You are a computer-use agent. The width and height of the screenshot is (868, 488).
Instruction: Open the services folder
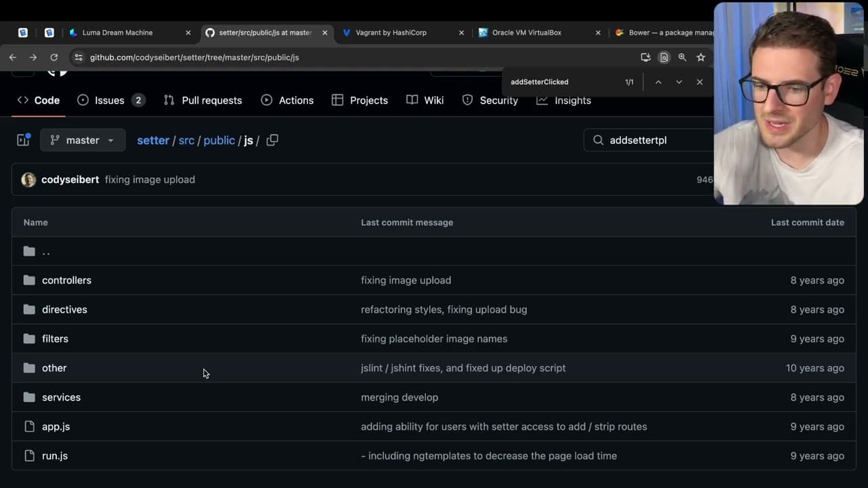pyautogui.click(x=61, y=397)
